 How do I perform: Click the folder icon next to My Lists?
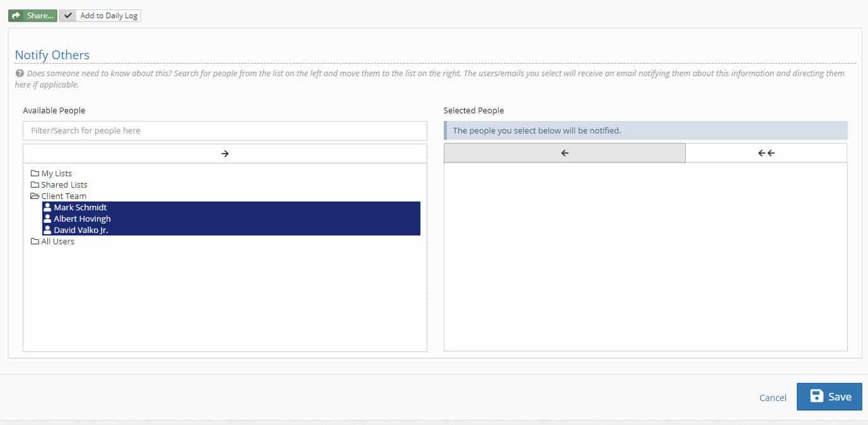click(35, 173)
